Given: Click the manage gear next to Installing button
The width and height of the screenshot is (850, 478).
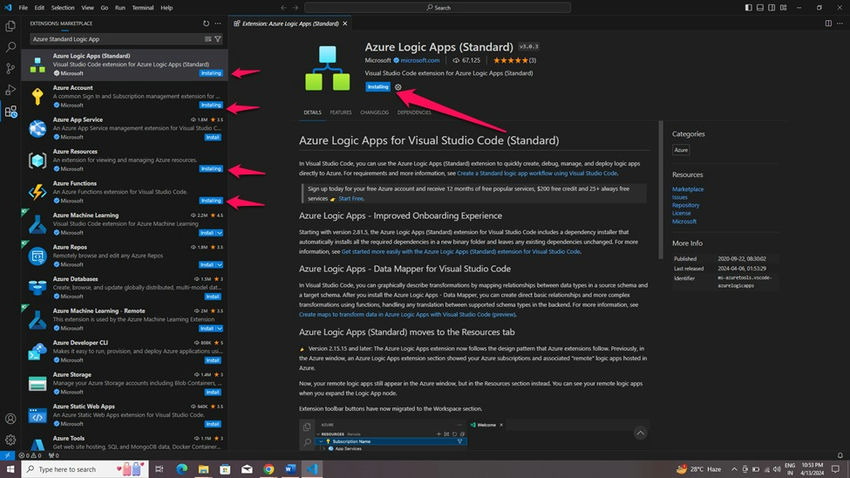Looking at the screenshot, I should (398, 87).
